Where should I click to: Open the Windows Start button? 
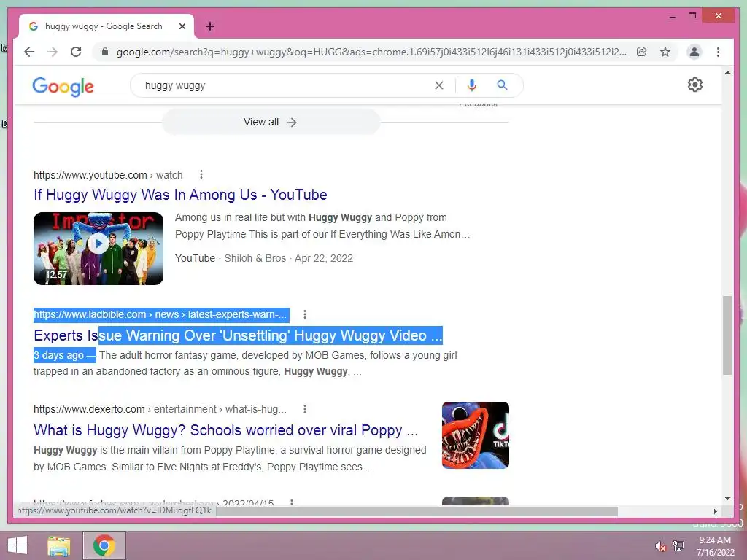(18, 545)
